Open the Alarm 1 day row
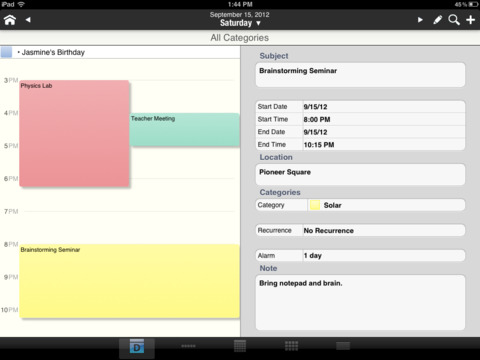 [360, 256]
